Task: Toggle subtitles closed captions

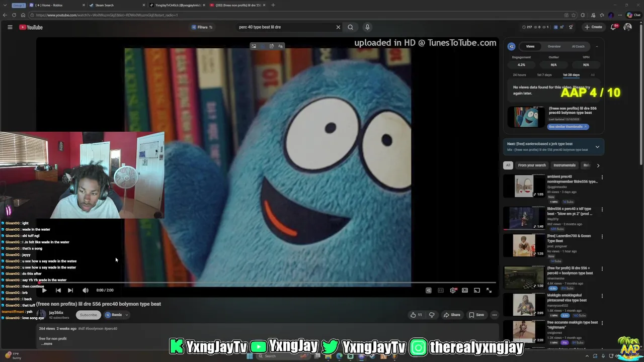Action: (x=441, y=290)
